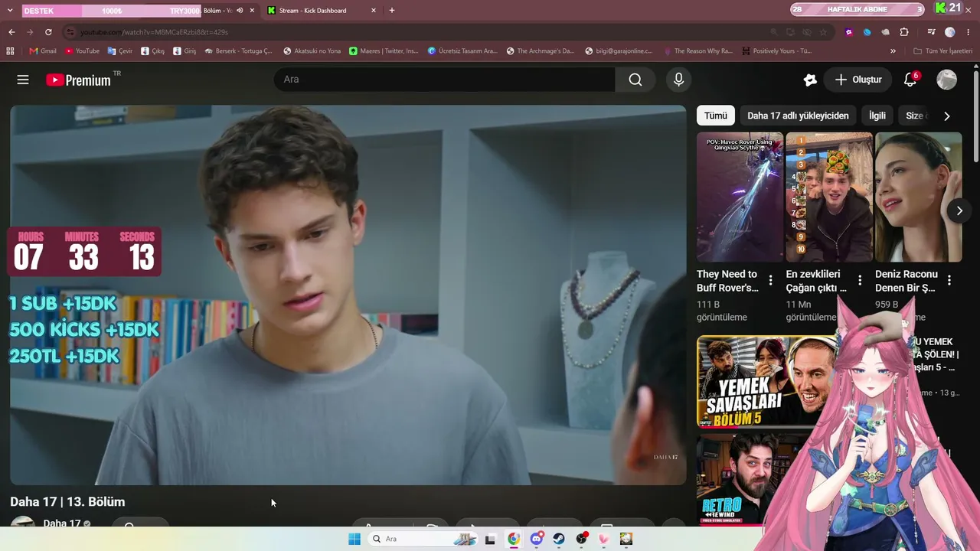Select the İlgili filter chip
Screen dimensions: 980x551
point(877,116)
